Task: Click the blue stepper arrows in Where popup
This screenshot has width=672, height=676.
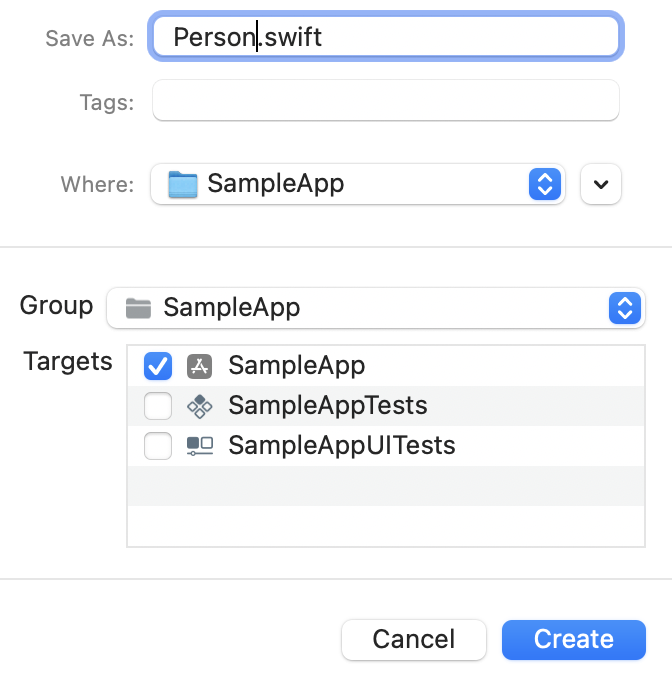Action: coord(545,184)
